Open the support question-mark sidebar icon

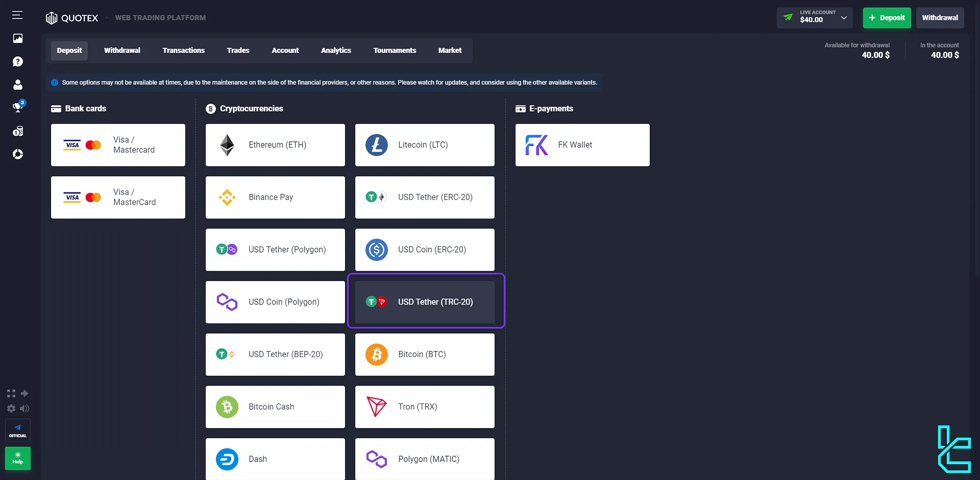[x=18, y=62]
